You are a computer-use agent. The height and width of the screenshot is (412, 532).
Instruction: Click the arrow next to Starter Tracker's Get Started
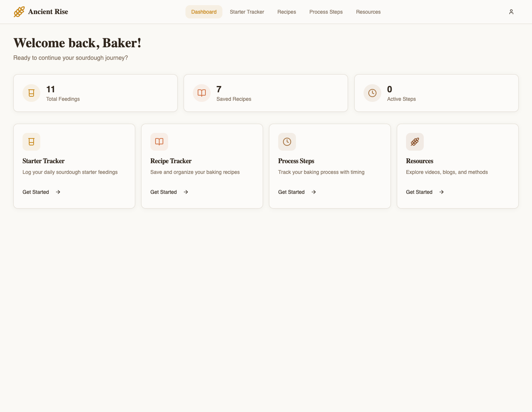(58, 192)
